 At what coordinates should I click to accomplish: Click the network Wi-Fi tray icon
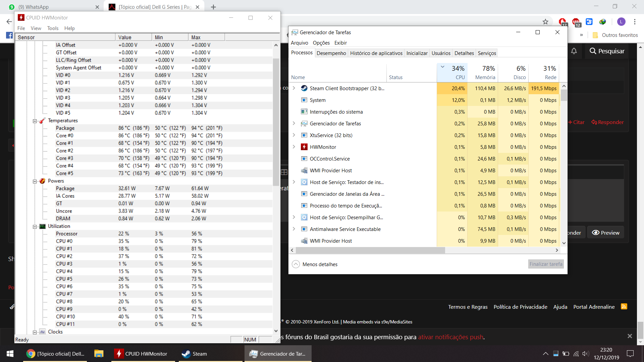pyautogui.click(x=576, y=354)
